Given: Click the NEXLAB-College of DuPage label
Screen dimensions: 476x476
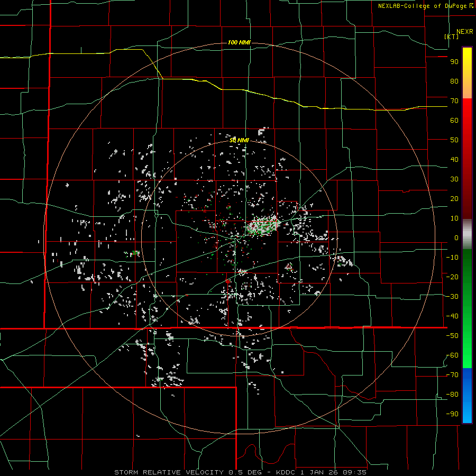Looking at the screenshot, I should tap(423, 6).
